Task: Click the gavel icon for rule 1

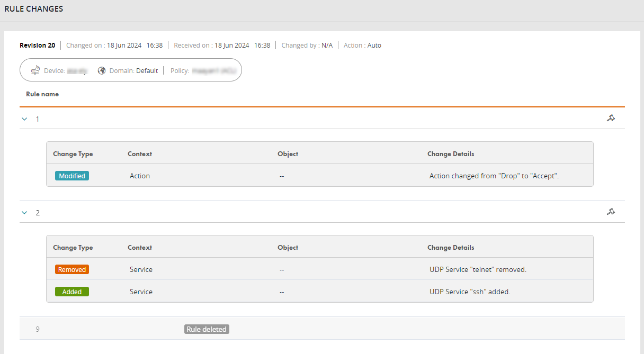Action: [x=611, y=118]
